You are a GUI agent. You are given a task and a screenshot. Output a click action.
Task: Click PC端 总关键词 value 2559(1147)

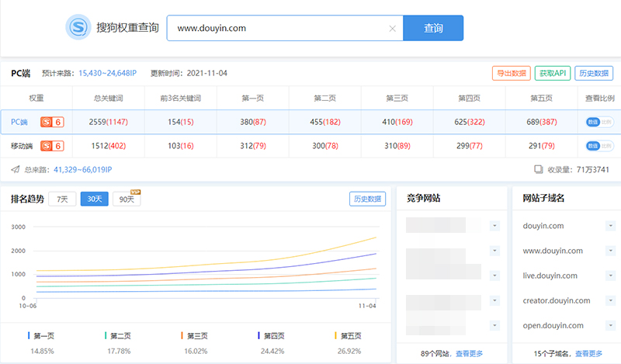(x=108, y=122)
